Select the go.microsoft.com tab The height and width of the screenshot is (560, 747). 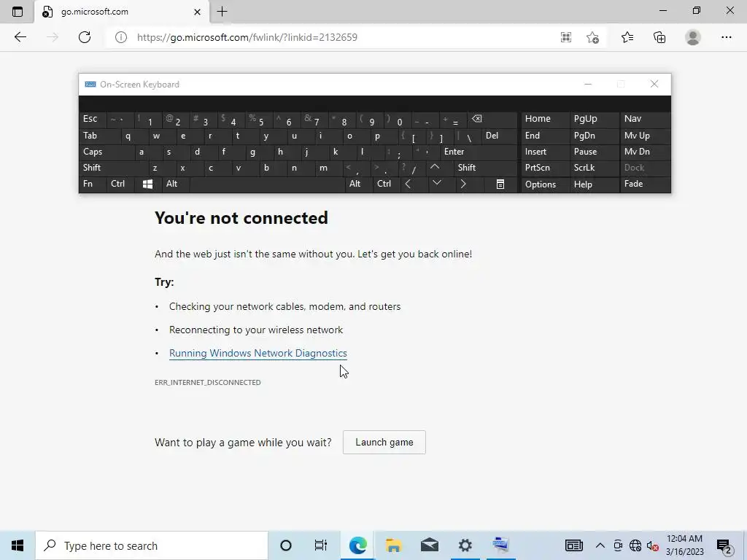tap(122, 12)
